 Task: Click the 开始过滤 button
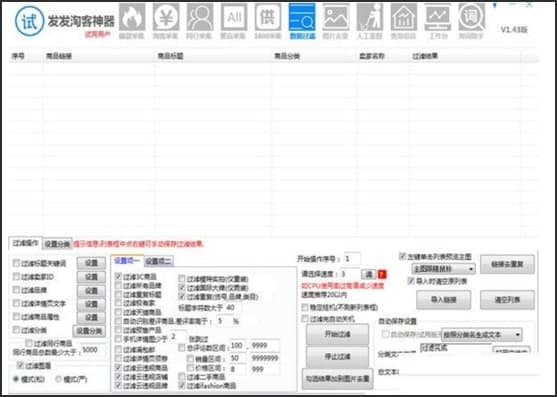[x=337, y=335]
